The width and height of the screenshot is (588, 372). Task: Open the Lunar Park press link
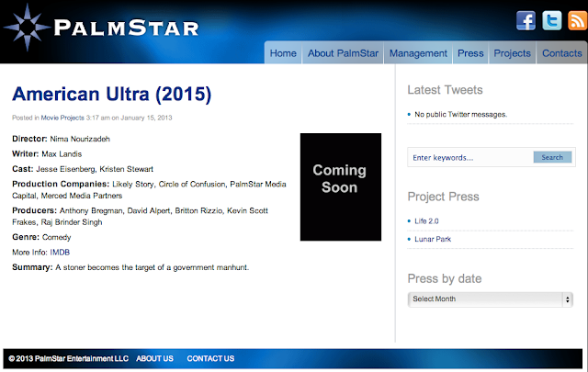[433, 239]
